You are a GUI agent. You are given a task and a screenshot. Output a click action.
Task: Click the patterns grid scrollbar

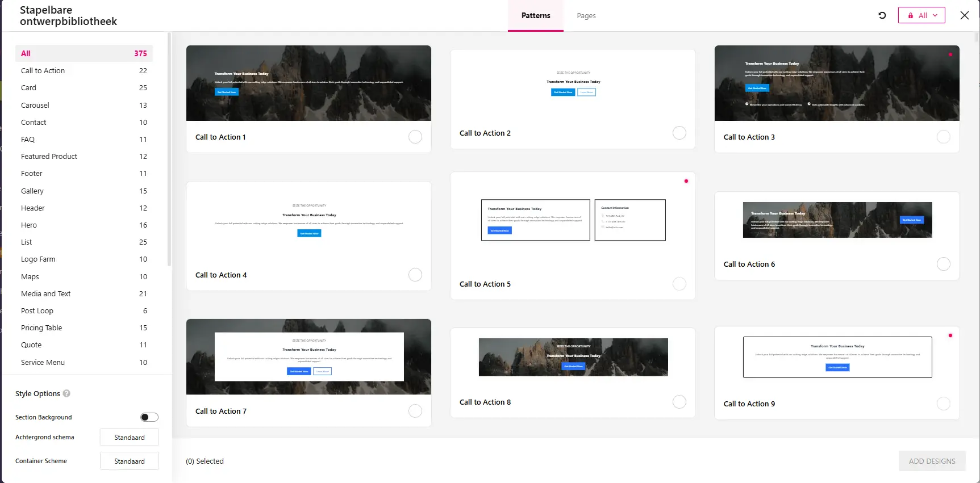[x=977, y=37]
